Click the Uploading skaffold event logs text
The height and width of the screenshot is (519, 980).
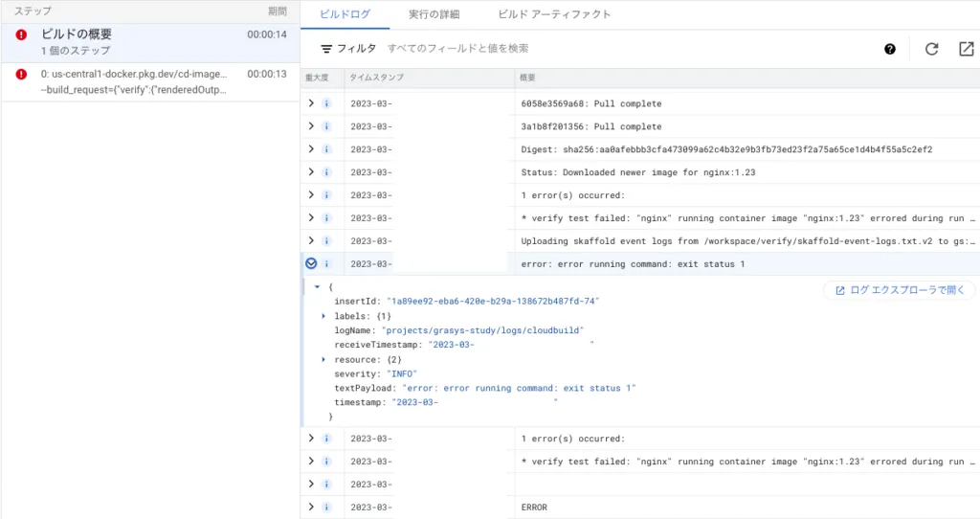(748, 240)
